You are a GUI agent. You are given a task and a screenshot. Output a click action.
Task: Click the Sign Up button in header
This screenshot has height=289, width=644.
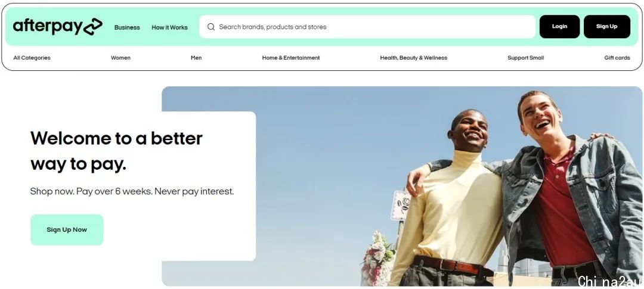(606, 26)
